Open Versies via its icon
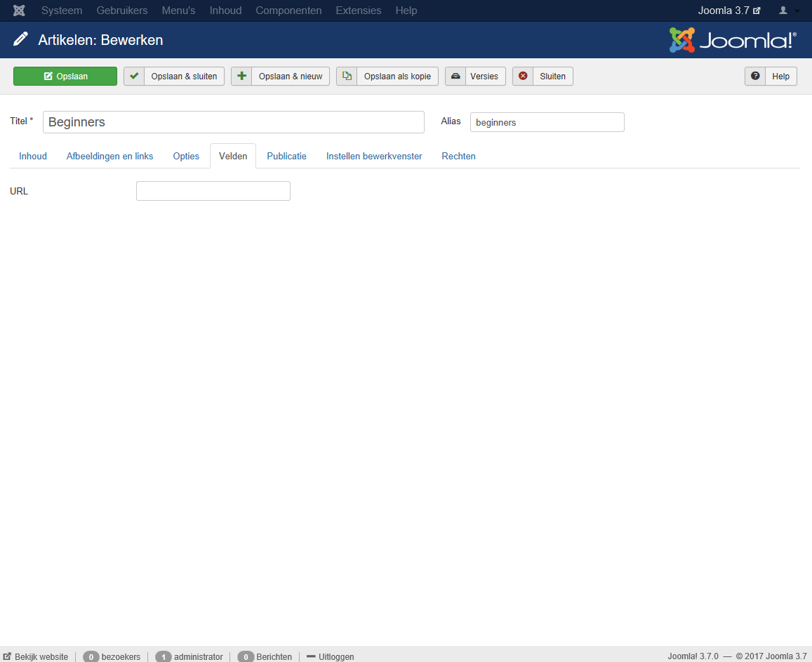 click(x=455, y=77)
